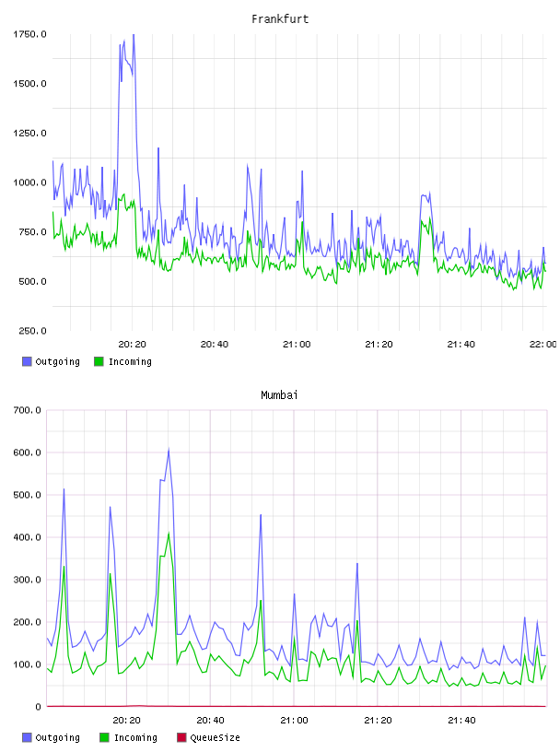Screen dimensions: 560x752
Task: Click Mumbai's first outgoing spike near 510
Action: click(x=64, y=489)
